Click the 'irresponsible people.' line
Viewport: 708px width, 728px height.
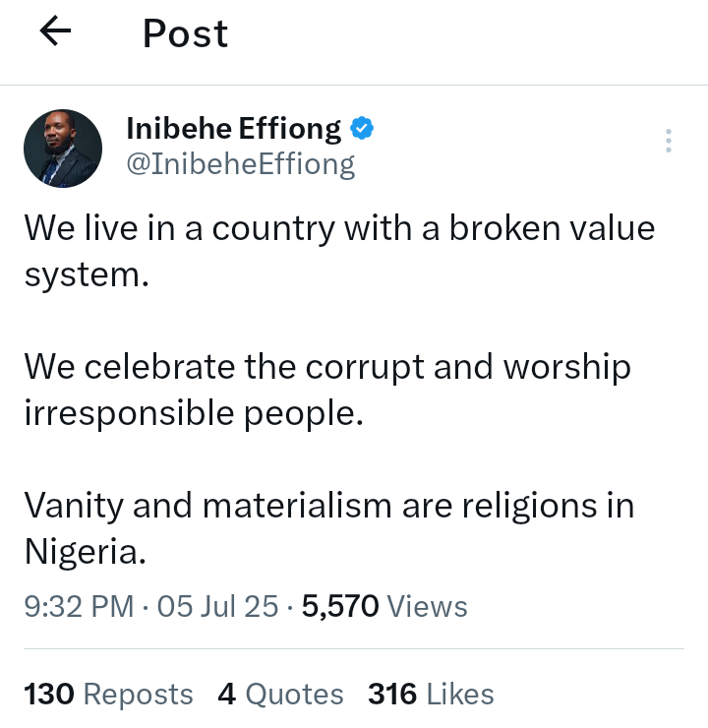click(x=193, y=411)
